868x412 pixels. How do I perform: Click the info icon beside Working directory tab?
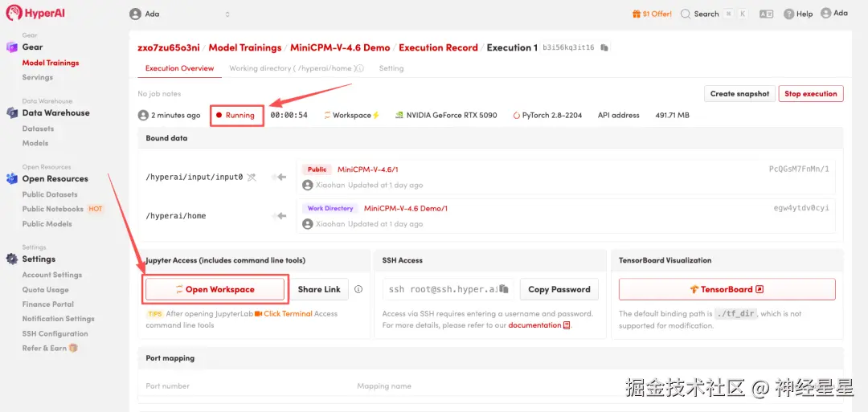coord(360,68)
